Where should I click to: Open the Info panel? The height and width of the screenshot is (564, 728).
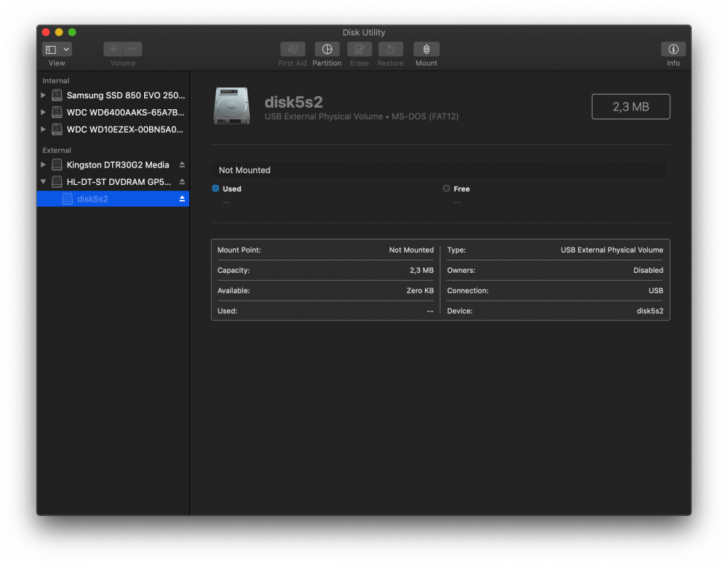673,49
